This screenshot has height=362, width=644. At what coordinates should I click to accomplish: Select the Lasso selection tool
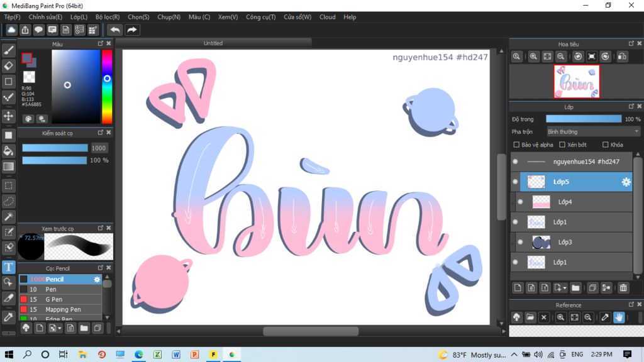coord(9,201)
